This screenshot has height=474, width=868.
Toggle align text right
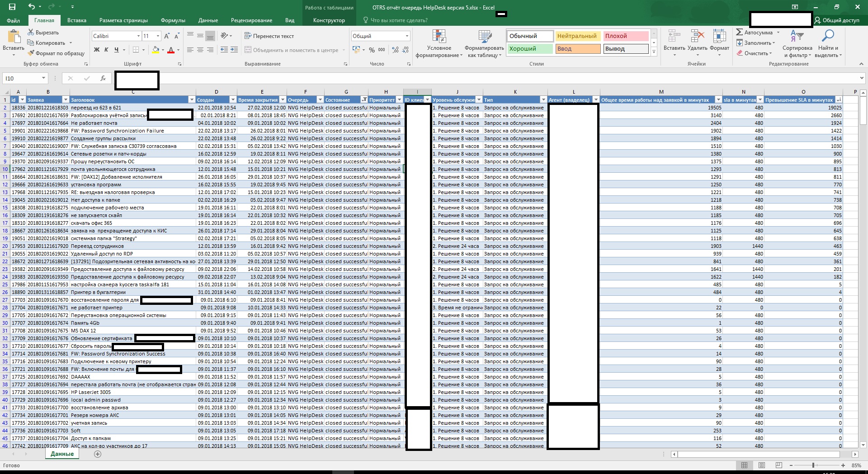click(x=210, y=50)
